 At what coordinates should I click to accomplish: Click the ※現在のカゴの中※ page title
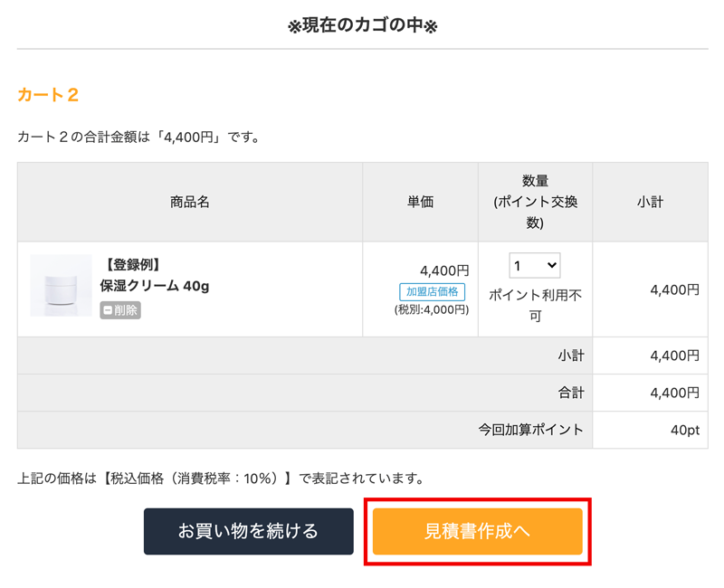point(362,26)
